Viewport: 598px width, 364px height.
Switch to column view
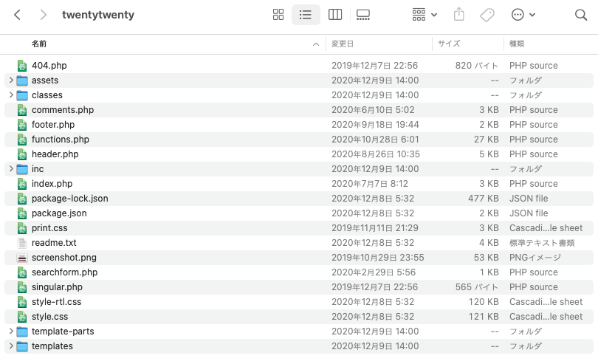coord(334,15)
